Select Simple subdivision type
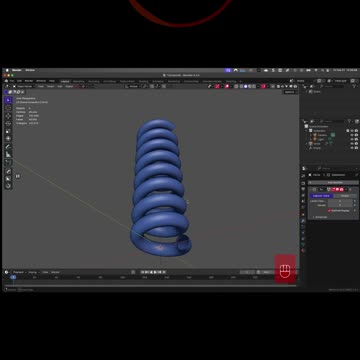Screen dimensions: 360x360 [345, 196]
